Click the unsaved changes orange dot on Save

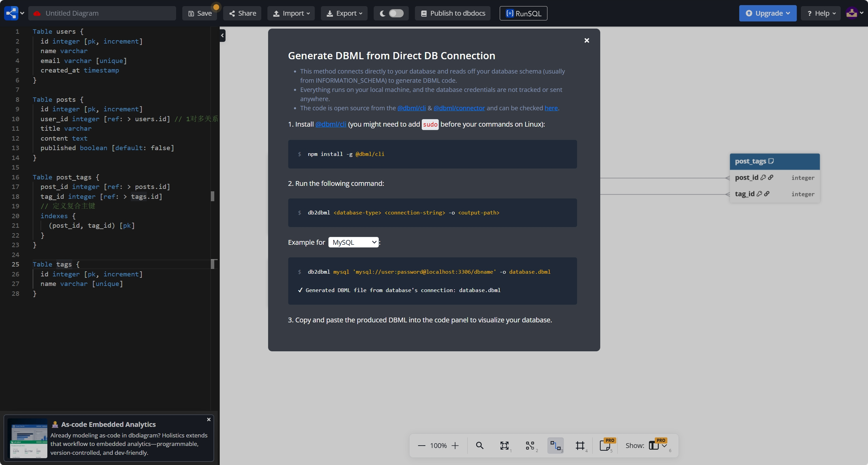216,7
